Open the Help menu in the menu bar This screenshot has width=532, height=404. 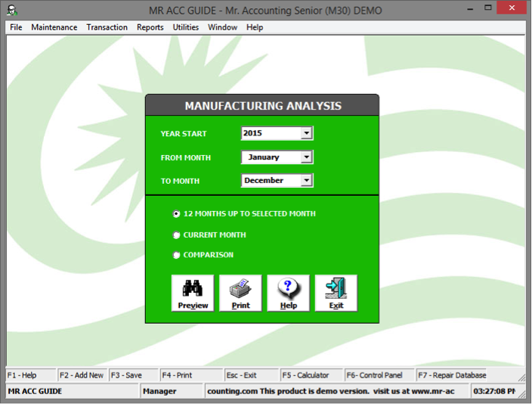pos(255,27)
